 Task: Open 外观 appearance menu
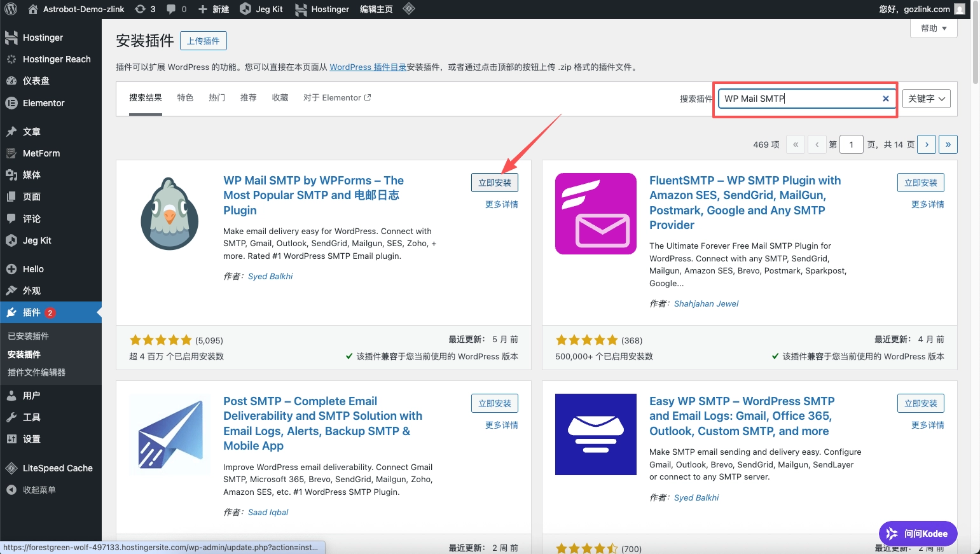click(51, 291)
